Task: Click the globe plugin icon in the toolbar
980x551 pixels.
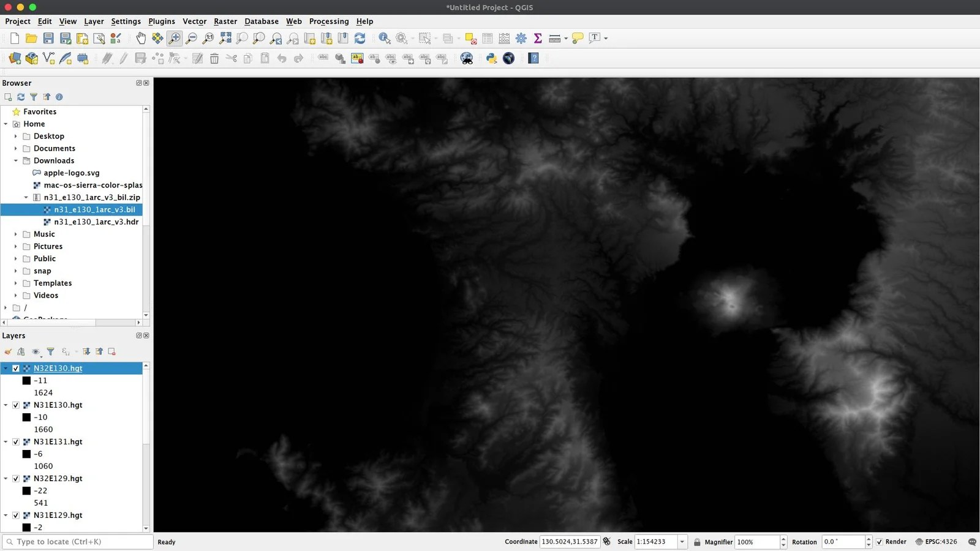Action: (x=508, y=58)
